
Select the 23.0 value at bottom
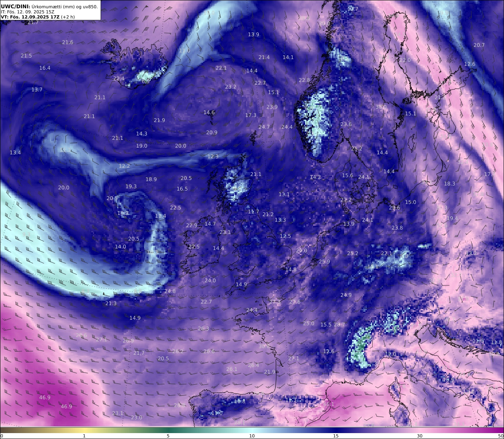[x=137, y=418]
